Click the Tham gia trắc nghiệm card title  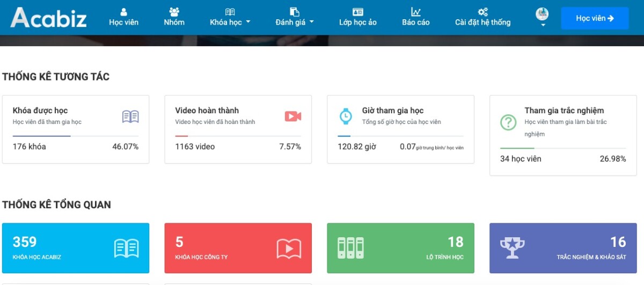click(564, 111)
